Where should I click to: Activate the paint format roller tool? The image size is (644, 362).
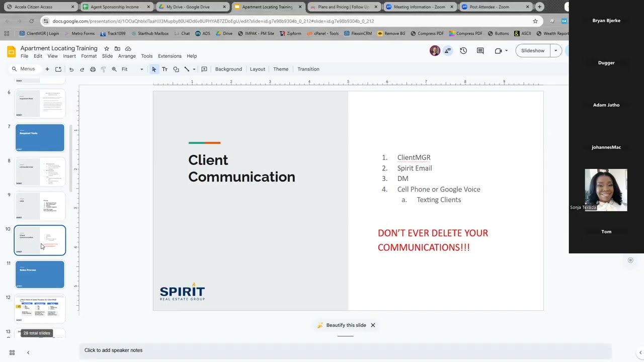pos(103,69)
